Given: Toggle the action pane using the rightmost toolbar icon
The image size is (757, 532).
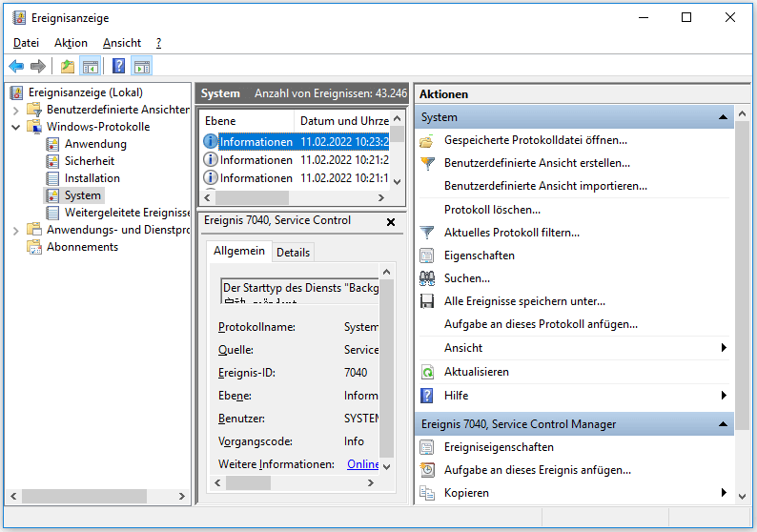Looking at the screenshot, I should click(x=142, y=66).
